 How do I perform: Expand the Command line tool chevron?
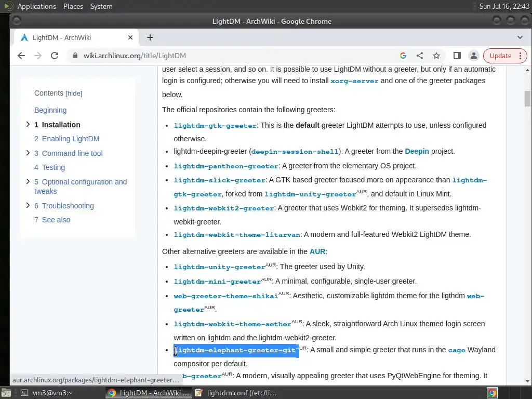28,153
